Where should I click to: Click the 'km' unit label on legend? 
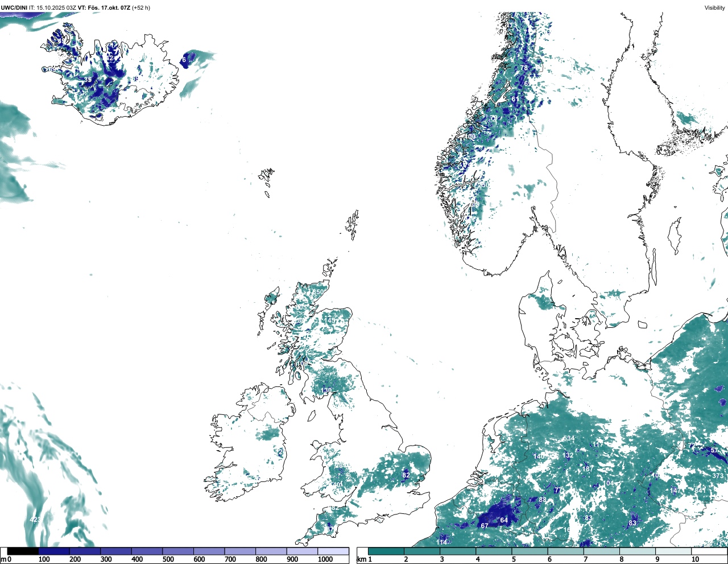tap(361, 559)
